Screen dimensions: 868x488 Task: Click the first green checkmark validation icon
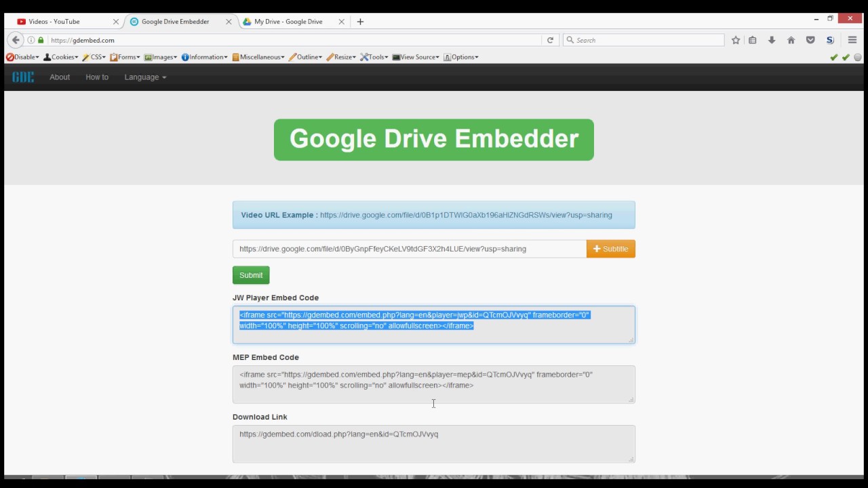click(834, 57)
